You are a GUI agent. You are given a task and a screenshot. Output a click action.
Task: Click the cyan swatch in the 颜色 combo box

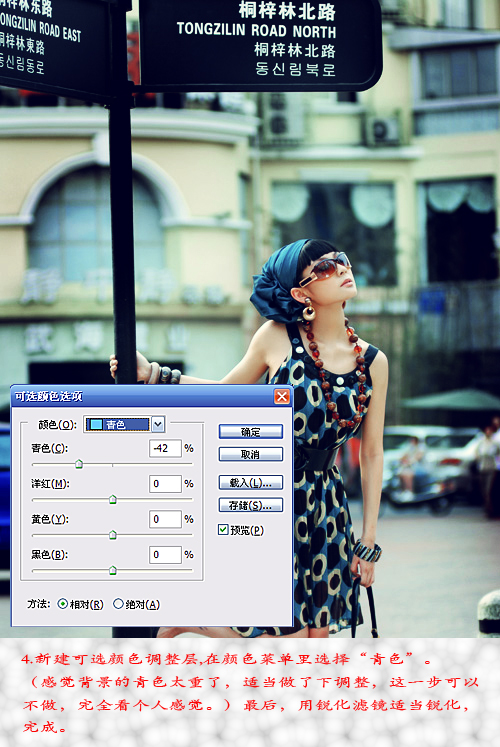point(96,424)
